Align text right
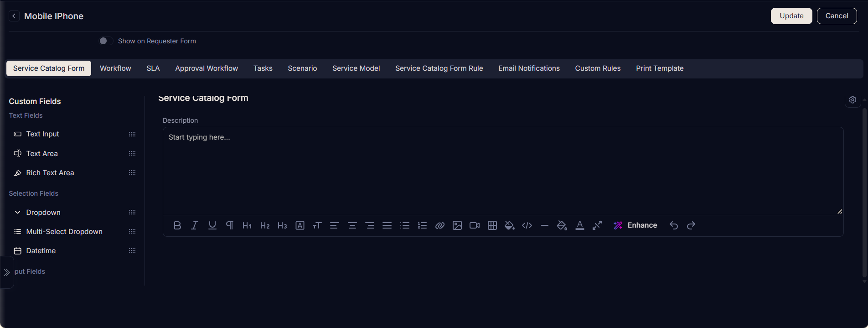This screenshot has height=328, width=868. (x=370, y=225)
